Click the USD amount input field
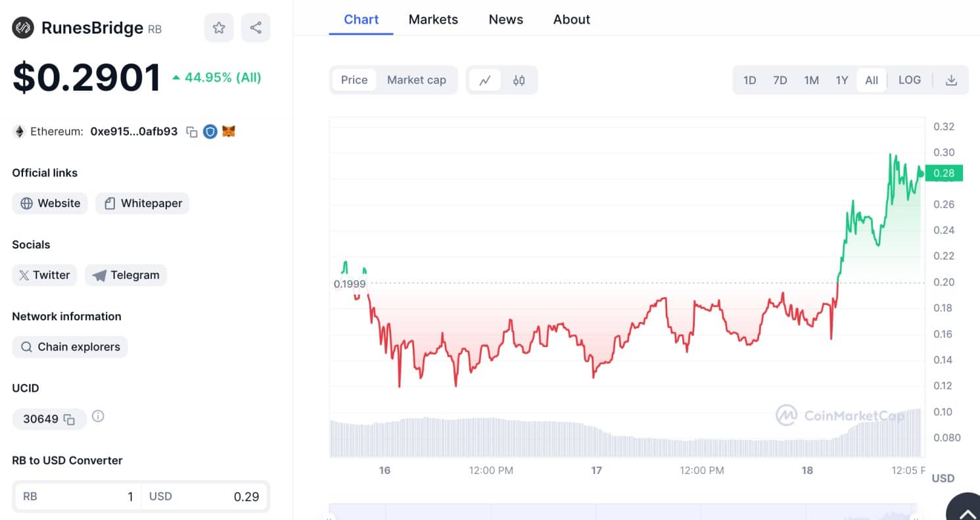The image size is (980, 520). pyautogui.click(x=204, y=496)
